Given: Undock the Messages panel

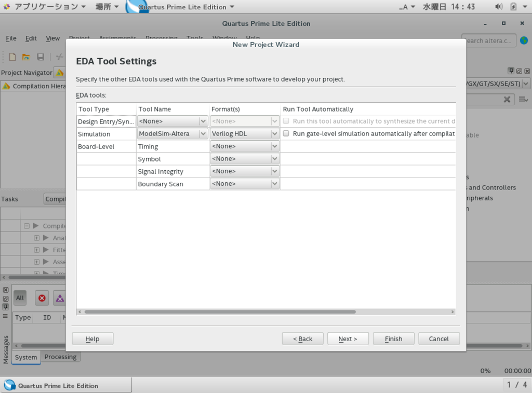Looking at the screenshot, I should tap(5, 299).
